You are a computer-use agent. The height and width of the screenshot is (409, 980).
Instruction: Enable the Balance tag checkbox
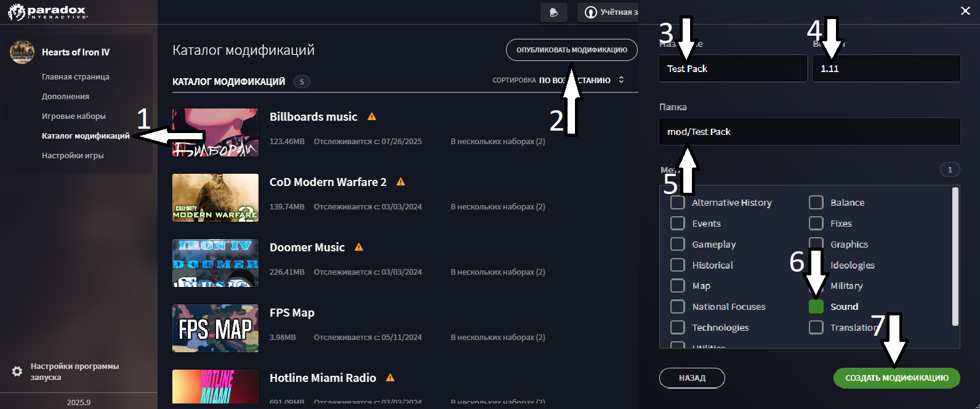pyautogui.click(x=816, y=203)
